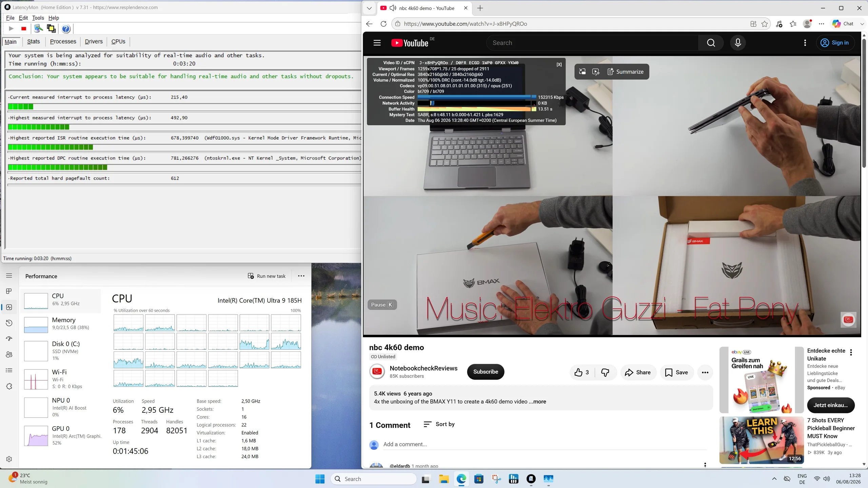Click the red Stop monitor icon in LatencyMon

point(24,29)
